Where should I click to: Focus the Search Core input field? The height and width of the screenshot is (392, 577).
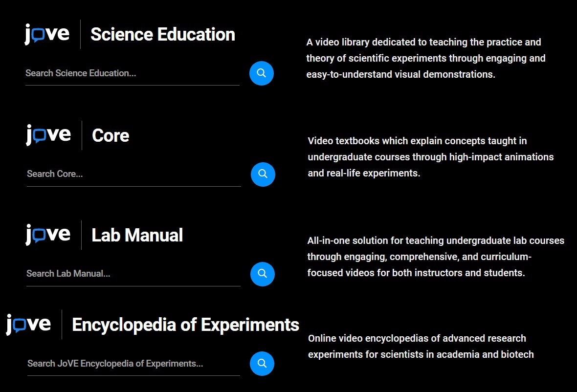coord(134,174)
